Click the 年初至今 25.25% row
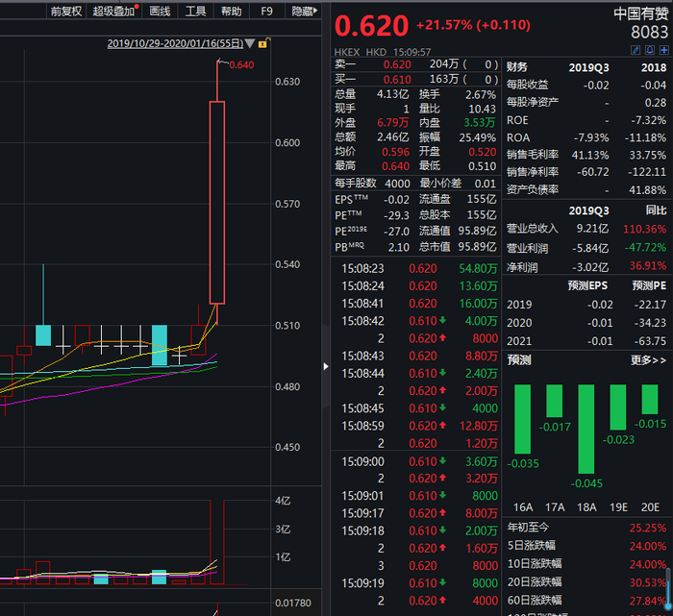Viewport: 673px width, 616px height. click(x=586, y=528)
